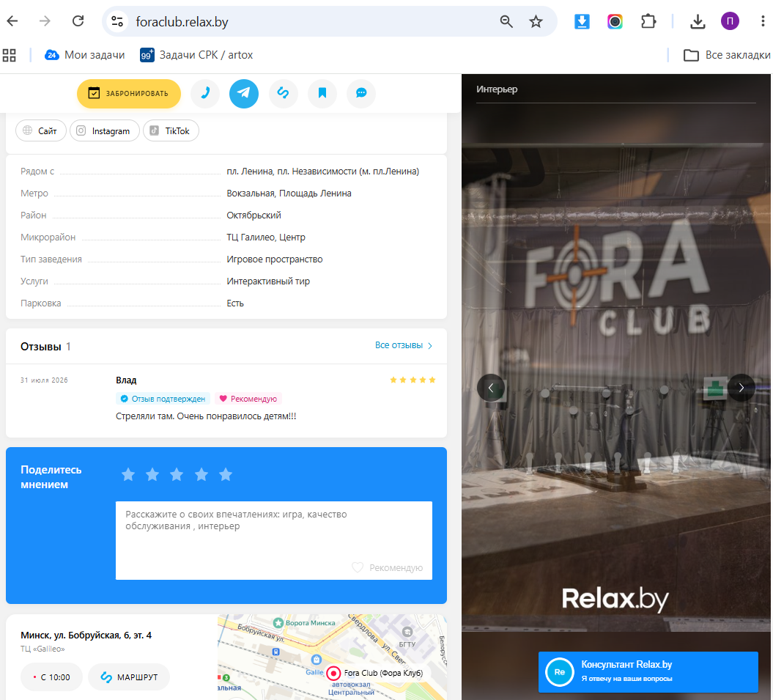Viewport: 773px width, 700px height.
Task: Open the Мои задачи bookmark
Action: (x=85, y=55)
